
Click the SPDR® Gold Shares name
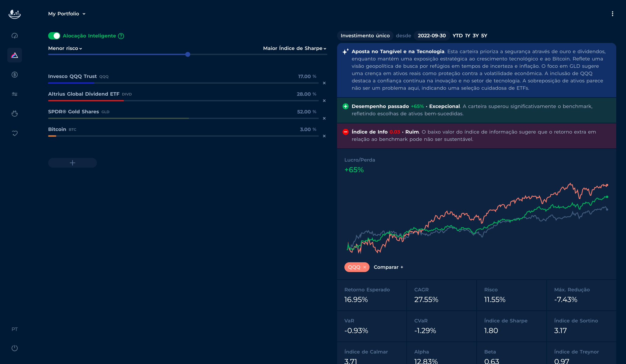pos(73,112)
